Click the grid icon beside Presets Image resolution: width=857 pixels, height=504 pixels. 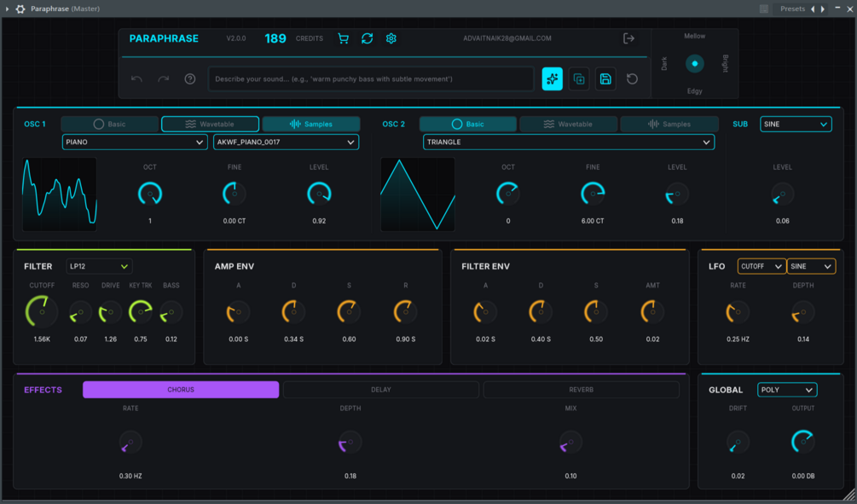tap(764, 9)
